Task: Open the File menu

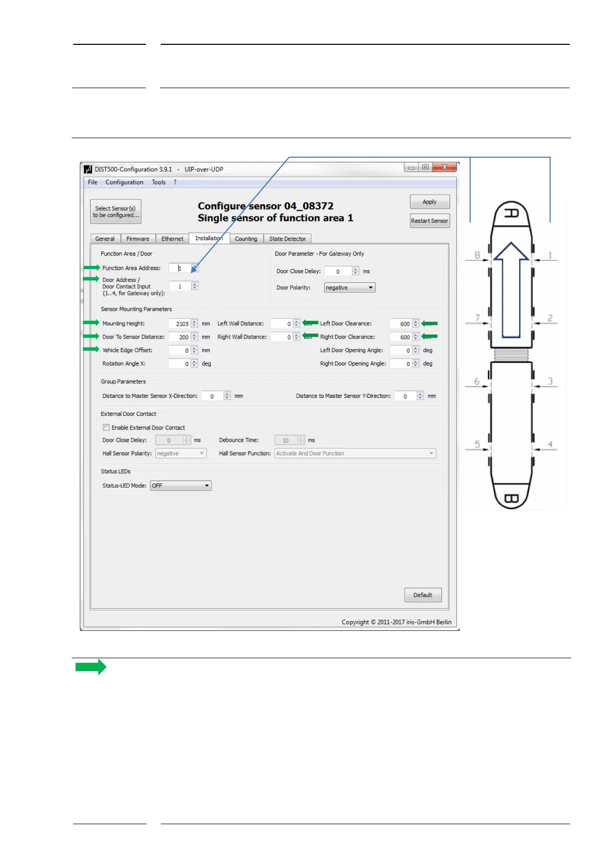Action: tap(93, 182)
